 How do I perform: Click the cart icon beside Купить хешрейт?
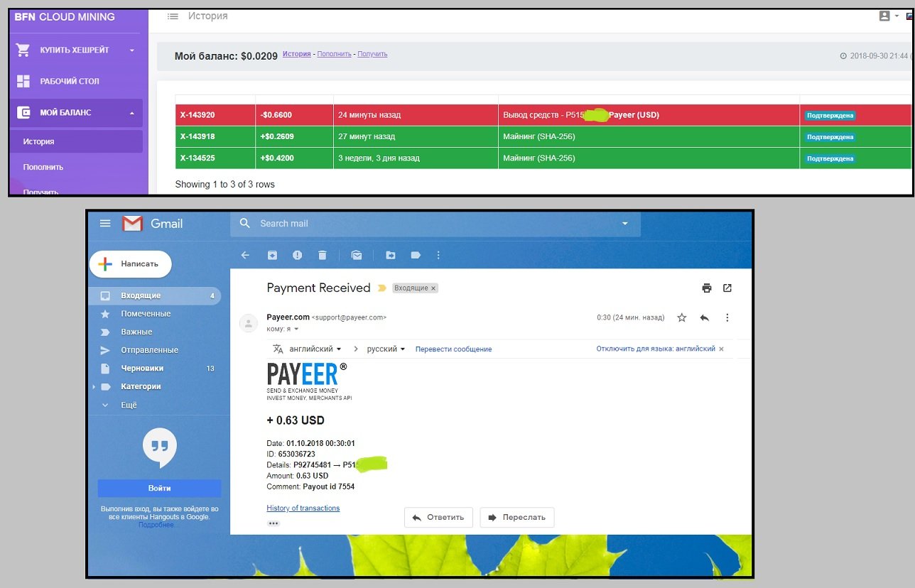point(23,50)
